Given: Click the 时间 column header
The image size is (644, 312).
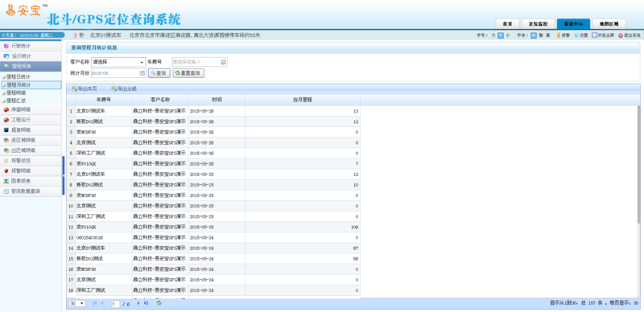Looking at the screenshot, I should (217, 100).
